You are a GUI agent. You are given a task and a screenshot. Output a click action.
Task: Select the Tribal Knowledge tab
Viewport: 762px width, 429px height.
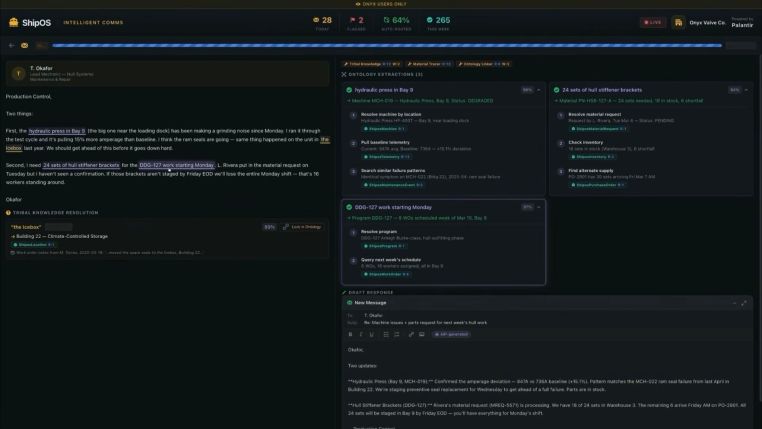click(x=372, y=63)
